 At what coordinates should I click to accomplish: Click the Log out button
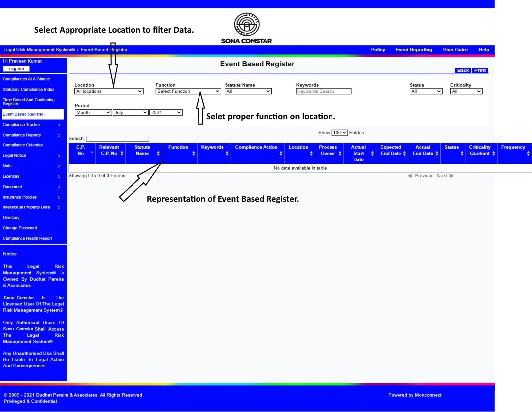coord(17,69)
